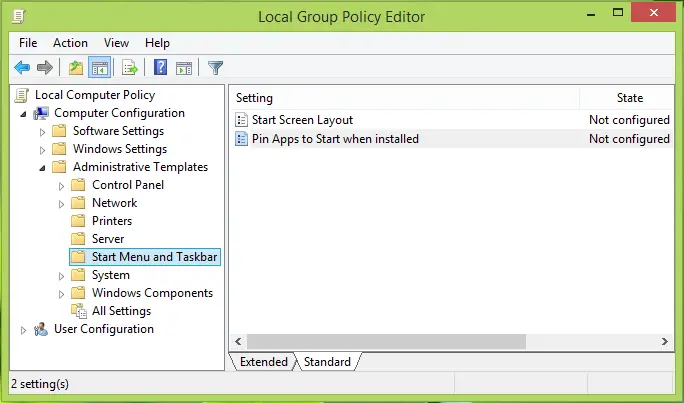Click the System folder icon
The width and height of the screenshot is (684, 403).
pyautogui.click(x=78, y=275)
